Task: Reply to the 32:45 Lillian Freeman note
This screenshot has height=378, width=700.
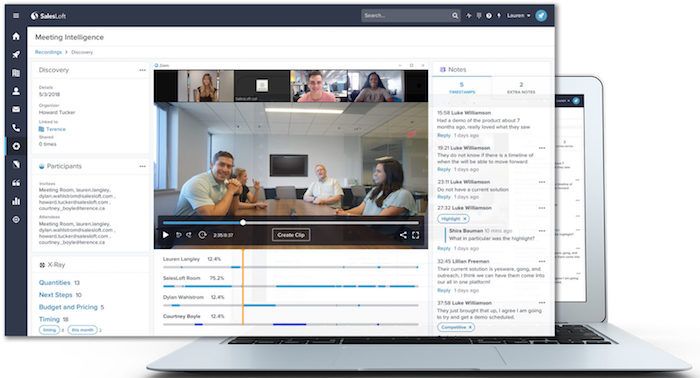Action: pyautogui.click(x=444, y=290)
